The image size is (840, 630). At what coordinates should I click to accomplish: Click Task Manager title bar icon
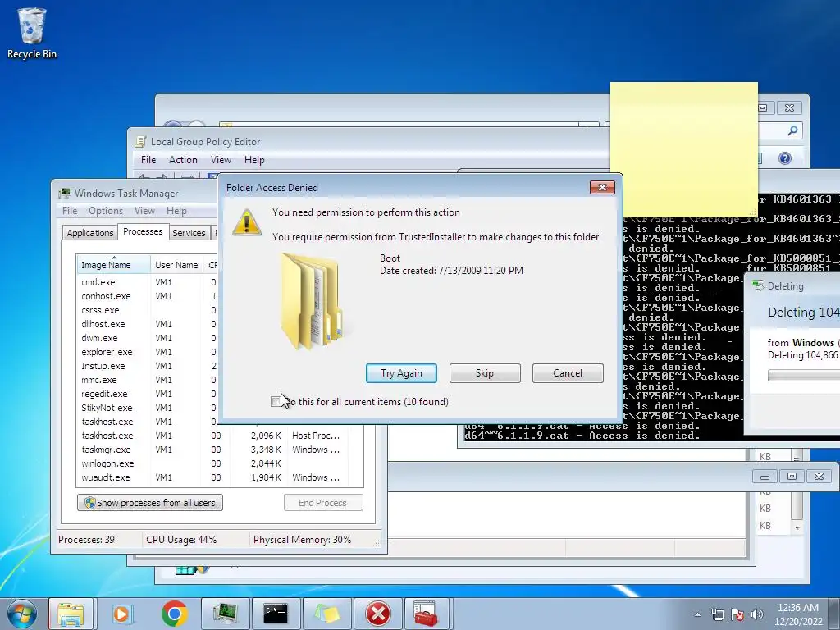tap(65, 193)
